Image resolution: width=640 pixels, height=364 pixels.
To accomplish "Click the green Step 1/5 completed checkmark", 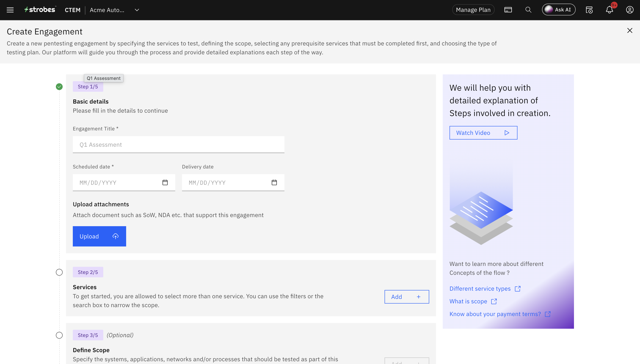I will pos(59,87).
